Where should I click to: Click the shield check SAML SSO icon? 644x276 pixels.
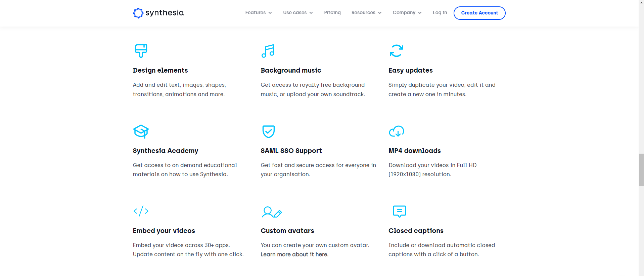pyautogui.click(x=269, y=131)
